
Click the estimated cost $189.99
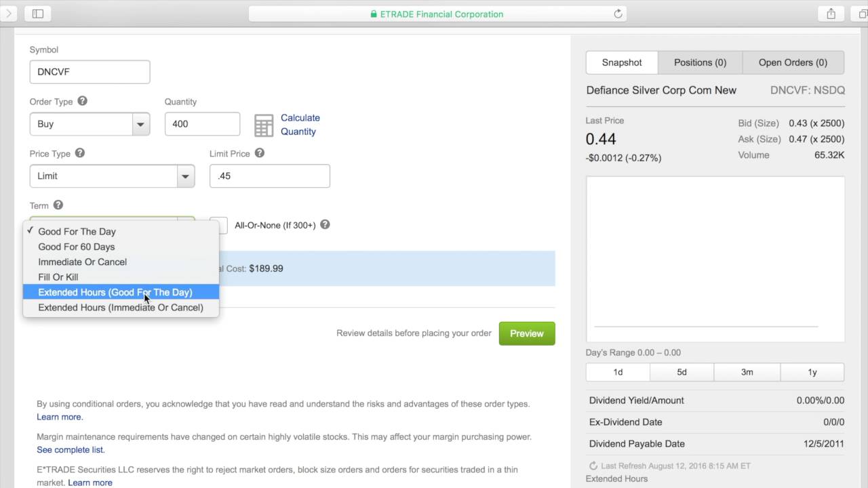point(266,268)
